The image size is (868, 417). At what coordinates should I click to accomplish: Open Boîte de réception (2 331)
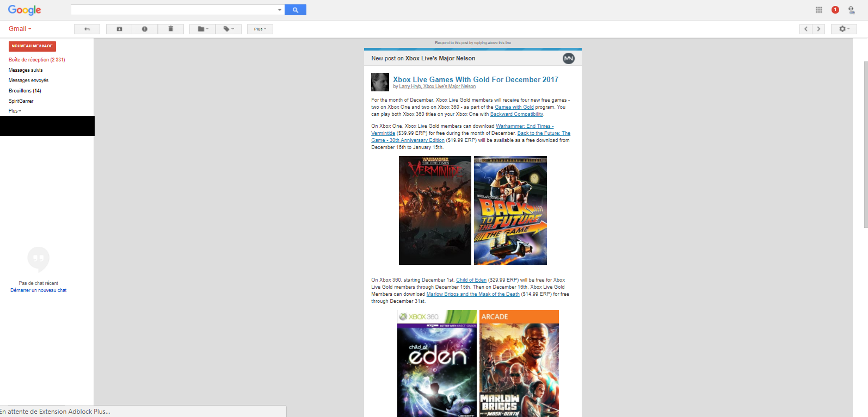37,60
